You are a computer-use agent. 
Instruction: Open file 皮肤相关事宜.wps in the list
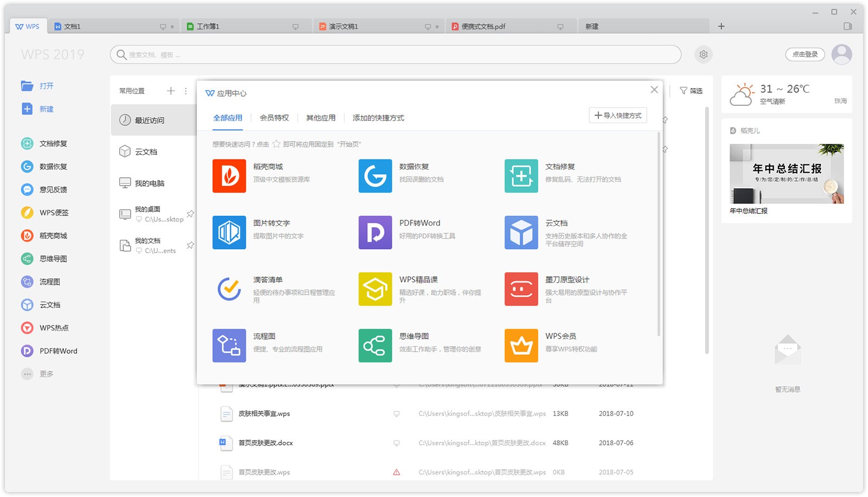pos(264,413)
